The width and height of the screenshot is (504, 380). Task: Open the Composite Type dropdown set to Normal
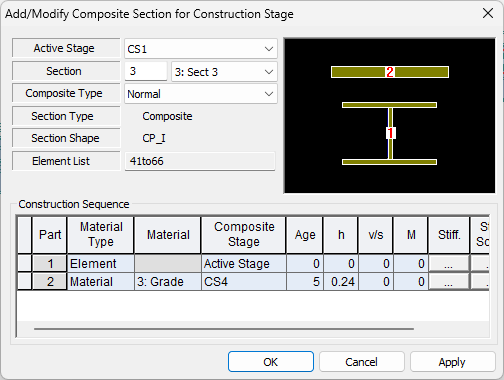tap(201, 94)
